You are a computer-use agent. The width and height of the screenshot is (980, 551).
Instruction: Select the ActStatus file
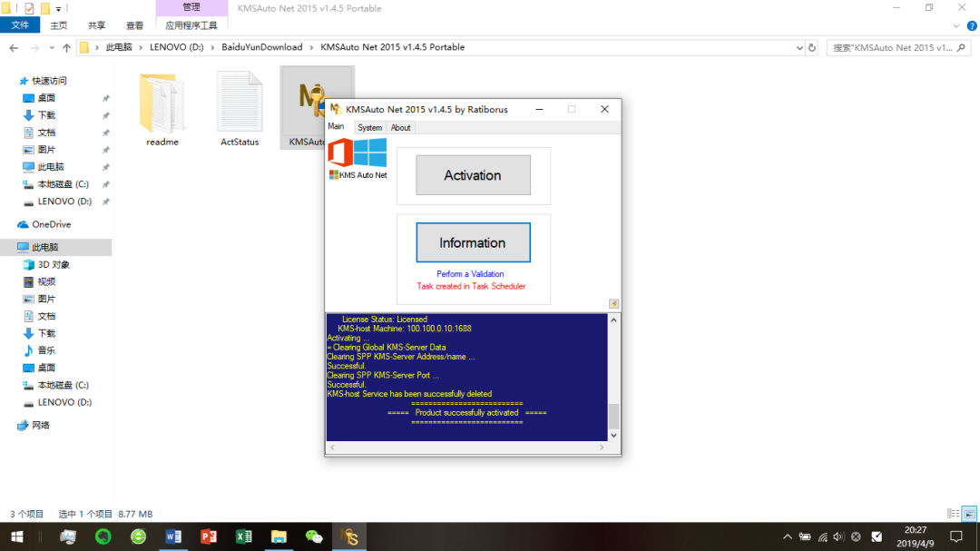click(x=240, y=110)
